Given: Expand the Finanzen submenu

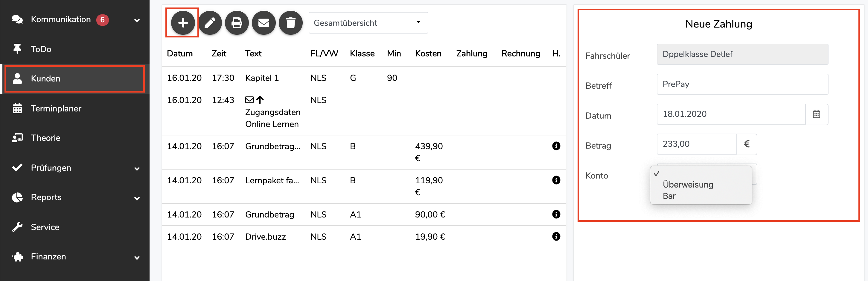Looking at the screenshot, I should [137, 257].
